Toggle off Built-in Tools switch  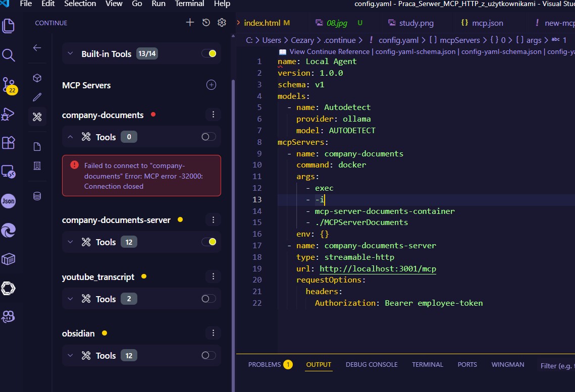tap(208, 53)
